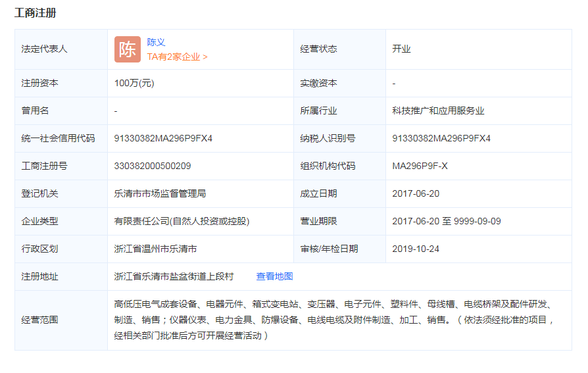Click the 工商注册 section heading
Screen dimensions: 588x373
[35, 12]
